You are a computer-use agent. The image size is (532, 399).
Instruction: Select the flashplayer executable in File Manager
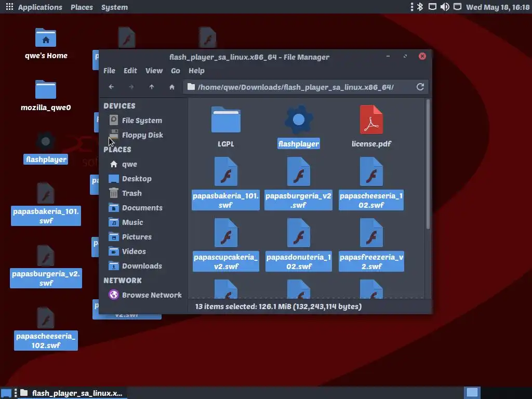tap(299, 119)
